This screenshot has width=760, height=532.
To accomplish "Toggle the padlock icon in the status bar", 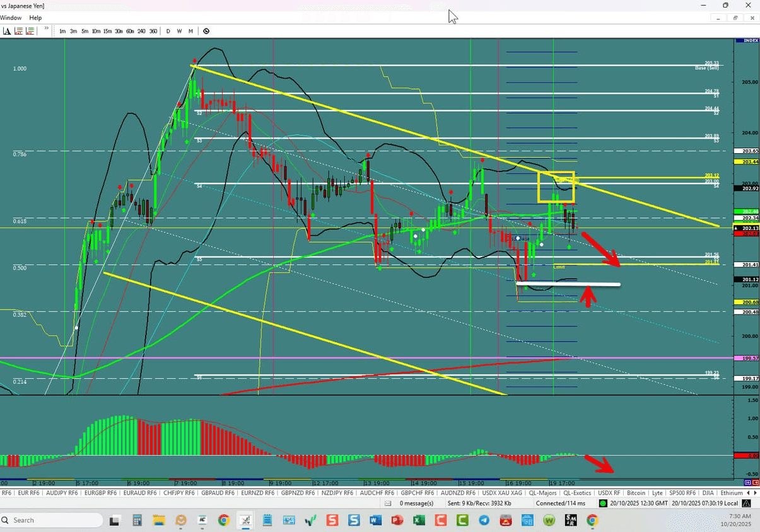I will tap(746, 503).
